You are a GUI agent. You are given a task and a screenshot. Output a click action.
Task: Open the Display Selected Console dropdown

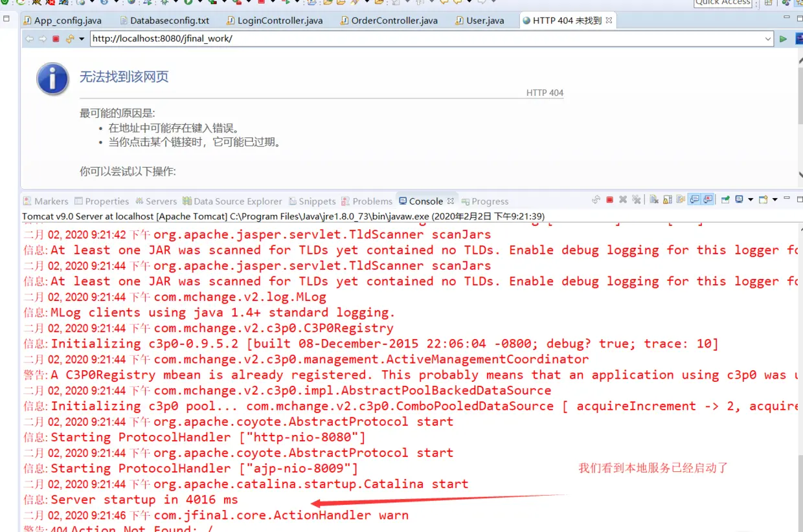tap(750, 199)
